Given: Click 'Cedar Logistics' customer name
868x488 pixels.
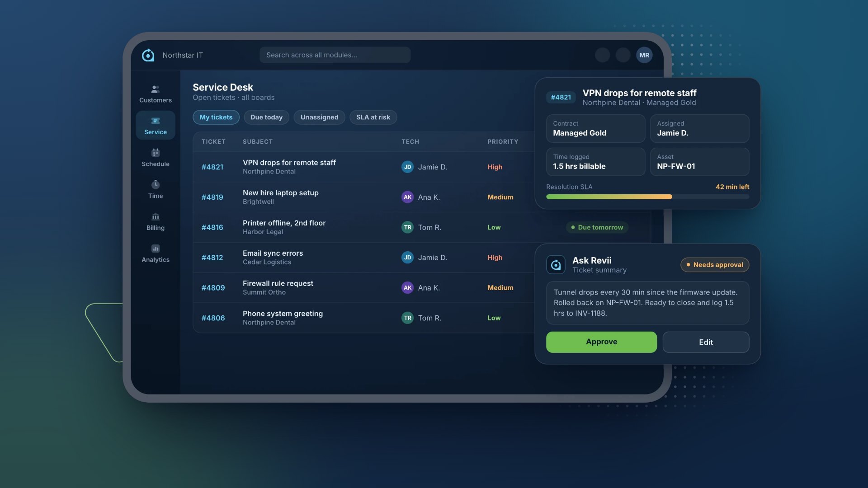Looking at the screenshot, I should (x=267, y=263).
